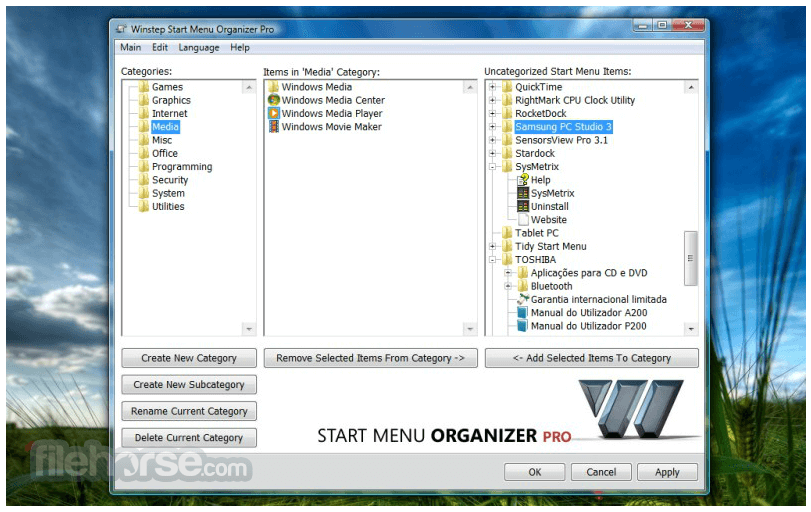Open the Help menu
The image size is (811, 512).
click(x=240, y=48)
